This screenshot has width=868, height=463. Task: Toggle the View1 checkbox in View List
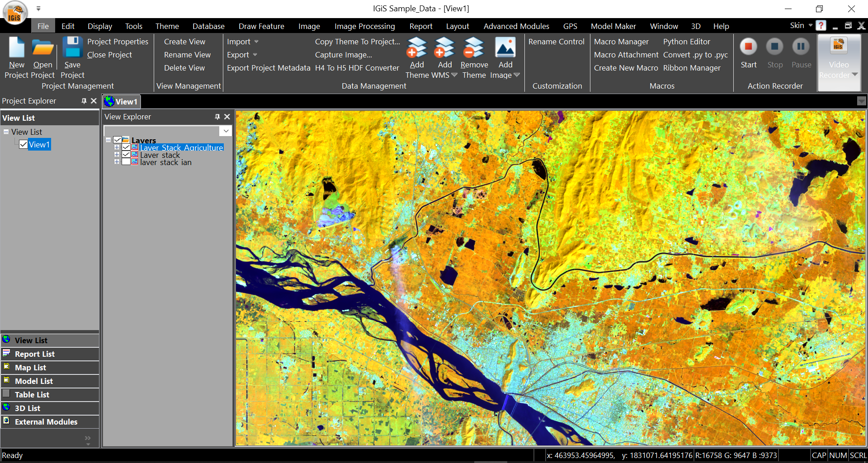click(x=24, y=145)
